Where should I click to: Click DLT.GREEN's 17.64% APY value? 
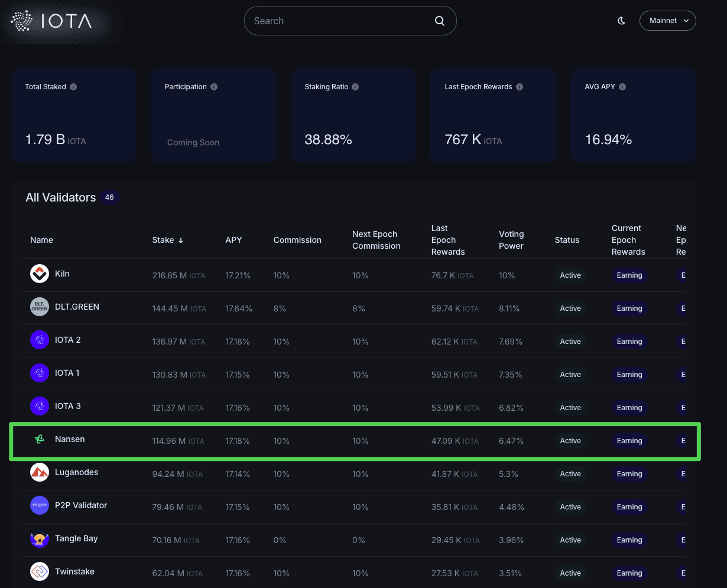tap(239, 308)
